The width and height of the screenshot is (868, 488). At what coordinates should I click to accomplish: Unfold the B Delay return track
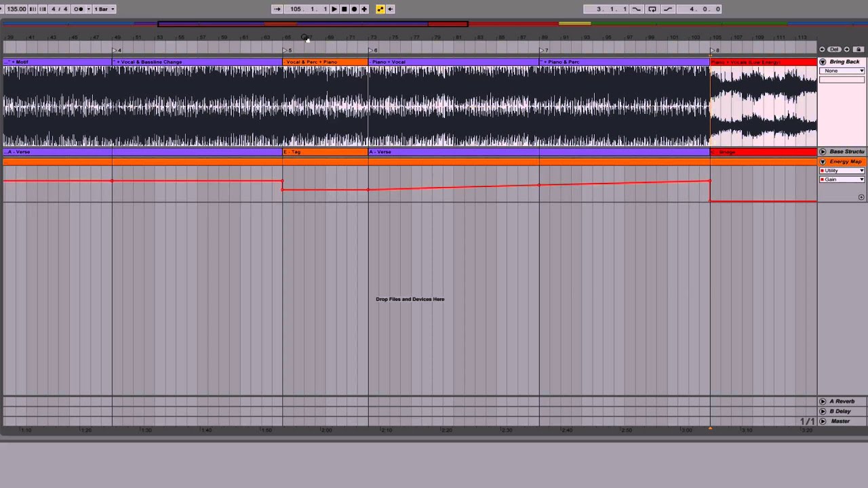pos(823,411)
